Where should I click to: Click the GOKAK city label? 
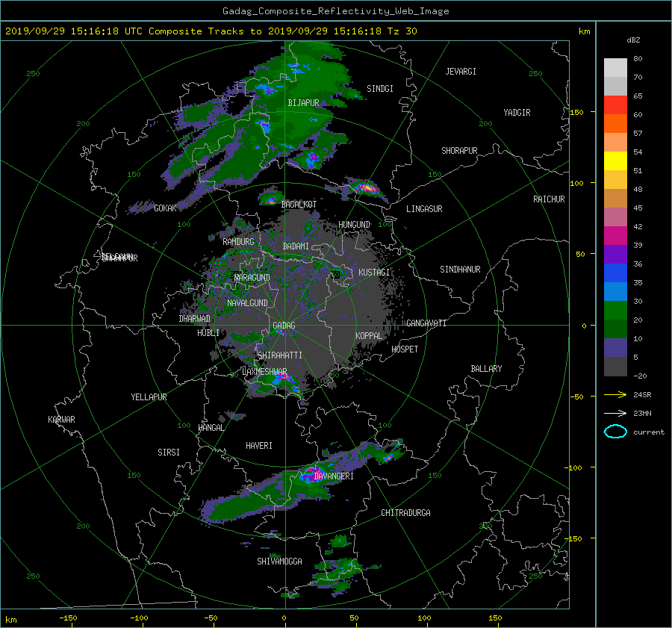tap(165, 208)
